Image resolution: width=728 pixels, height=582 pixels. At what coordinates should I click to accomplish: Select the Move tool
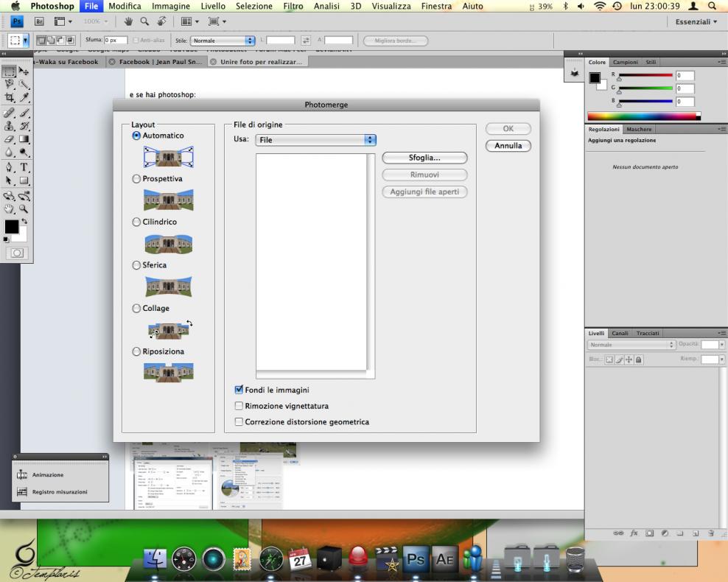tap(24, 71)
